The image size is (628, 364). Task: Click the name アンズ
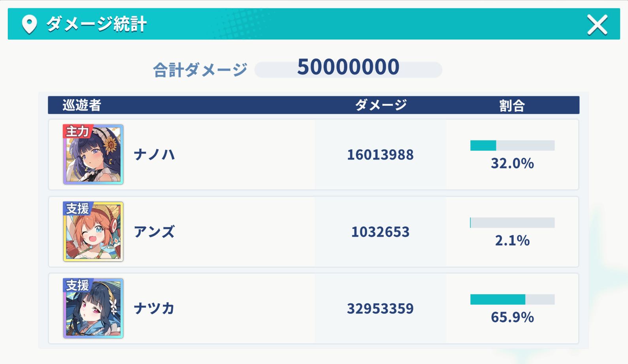tap(154, 232)
